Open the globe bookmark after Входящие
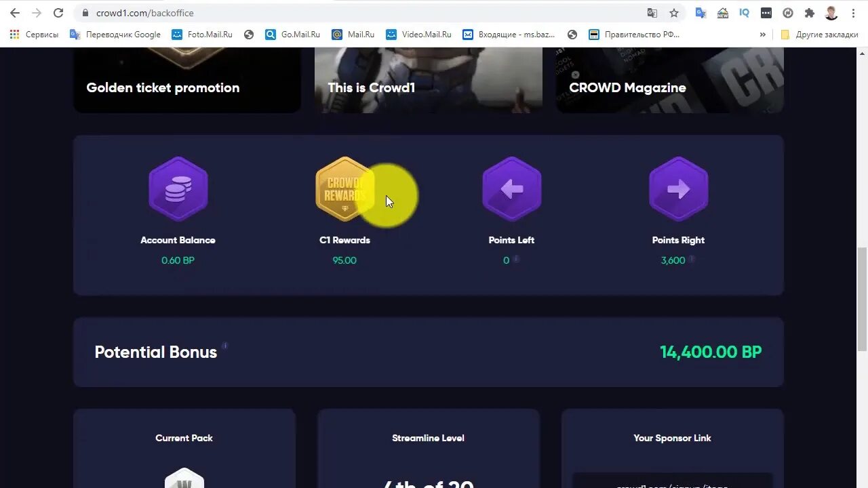Viewport: 868px width, 488px height. pos(572,35)
